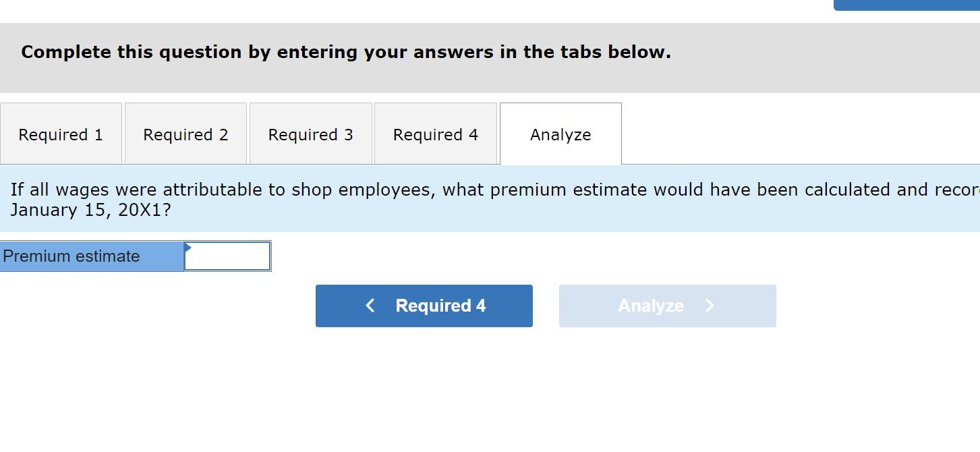This screenshot has height=452, width=980.
Task: Select the Premium estimate label cell
Action: 91,256
